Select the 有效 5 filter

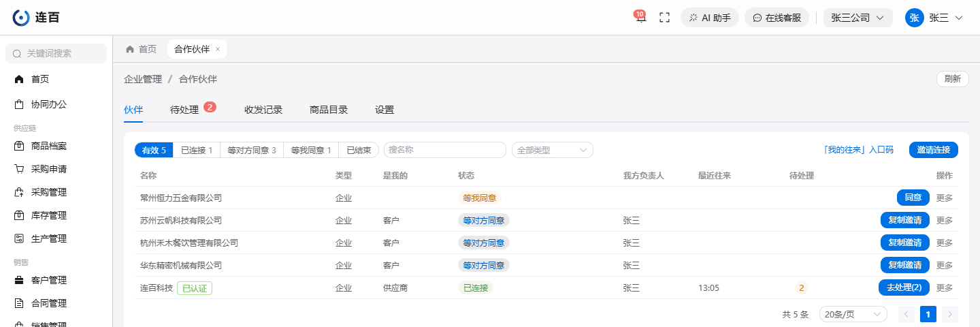[x=154, y=150]
